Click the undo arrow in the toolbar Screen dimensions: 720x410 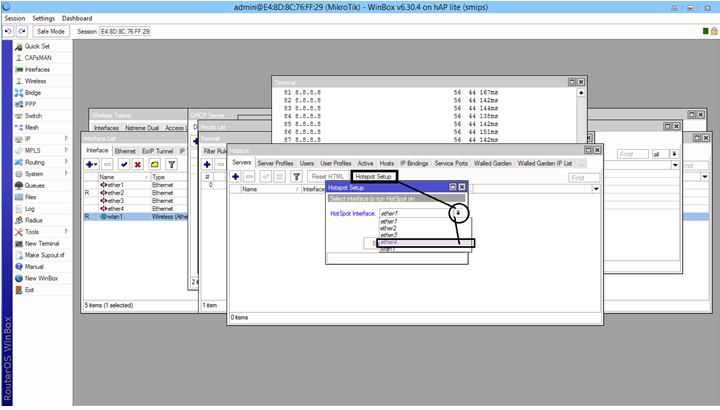(x=8, y=31)
